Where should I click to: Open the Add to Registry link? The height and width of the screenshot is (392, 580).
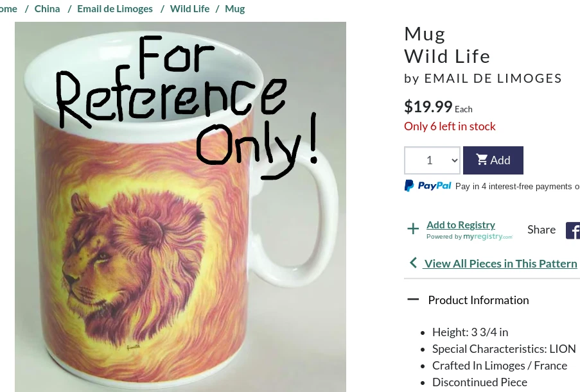461,225
